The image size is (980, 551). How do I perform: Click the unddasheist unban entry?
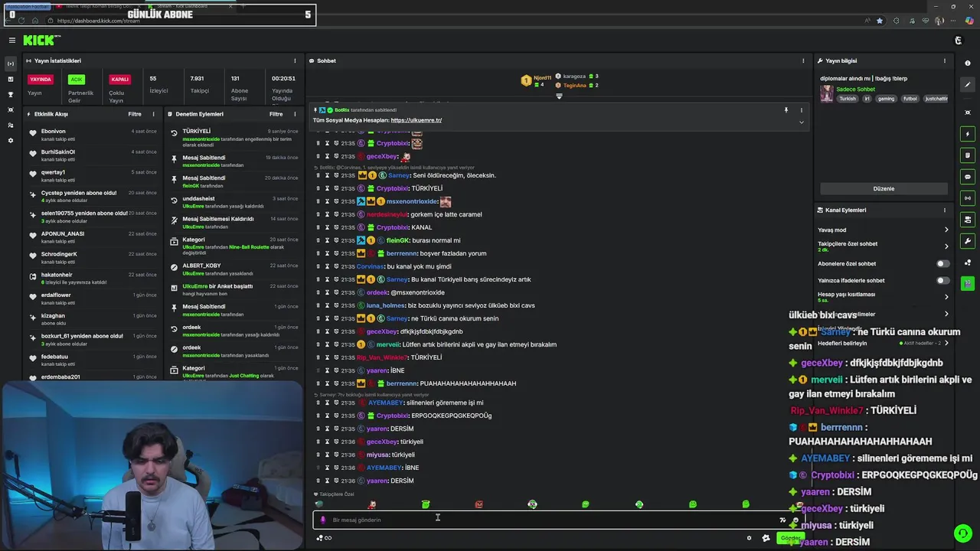tap(234, 202)
